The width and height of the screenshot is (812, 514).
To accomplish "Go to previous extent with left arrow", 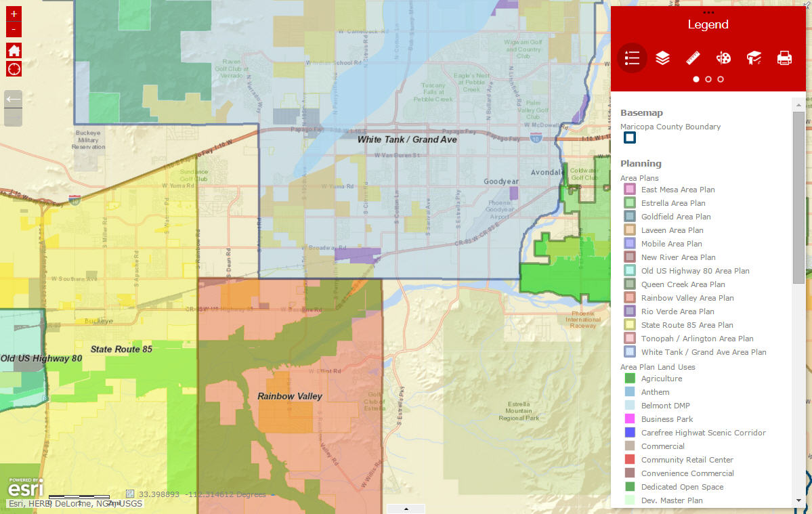I will tap(14, 100).
